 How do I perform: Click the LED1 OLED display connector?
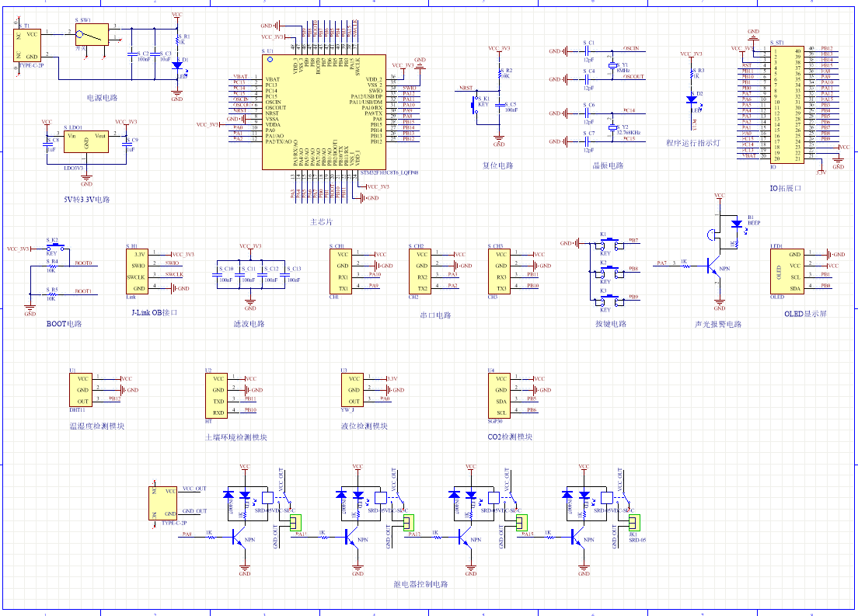tap(786, 271)
